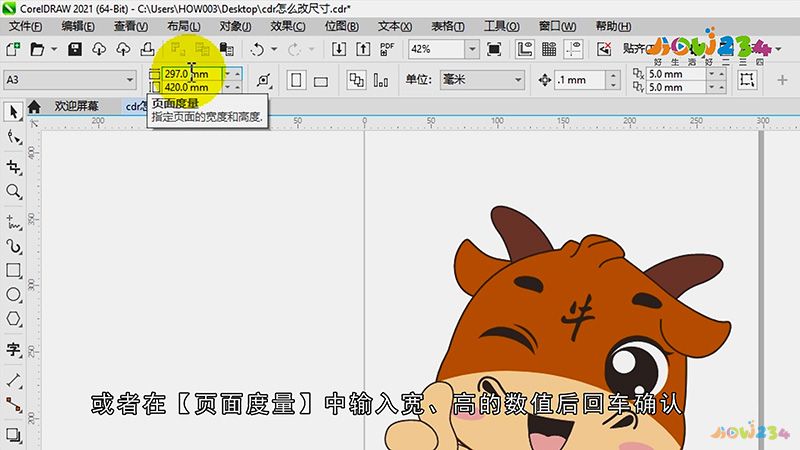Screen dimensions: 800x450
Task: Click the 42% zoom level field
Action: tap(437, 49)
